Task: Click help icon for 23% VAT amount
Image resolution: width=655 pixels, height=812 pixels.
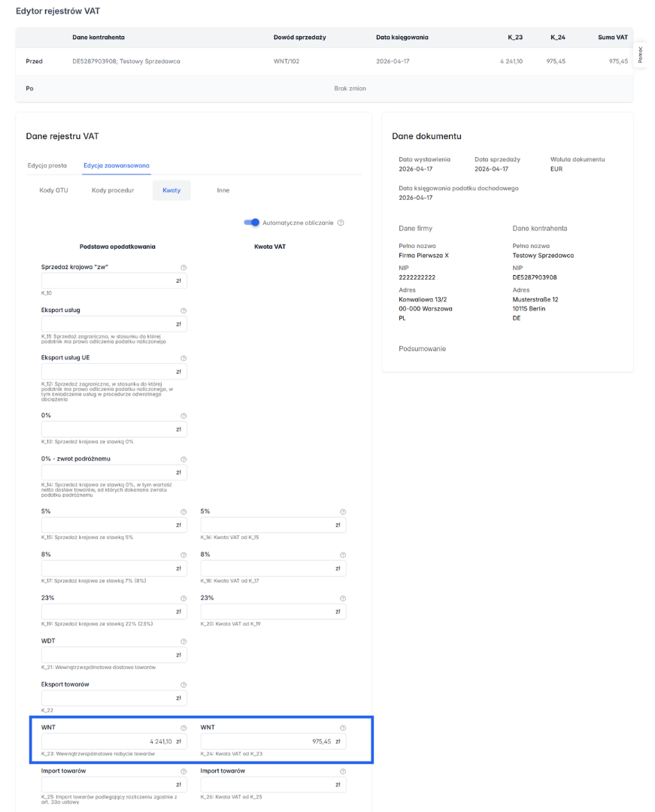Action: [343, 598]
